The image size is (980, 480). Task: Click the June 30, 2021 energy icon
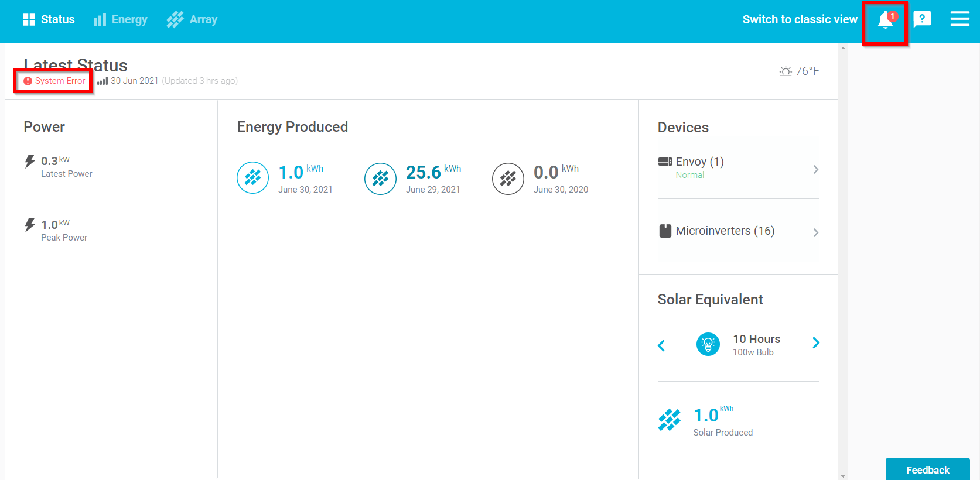coord(253,178)
